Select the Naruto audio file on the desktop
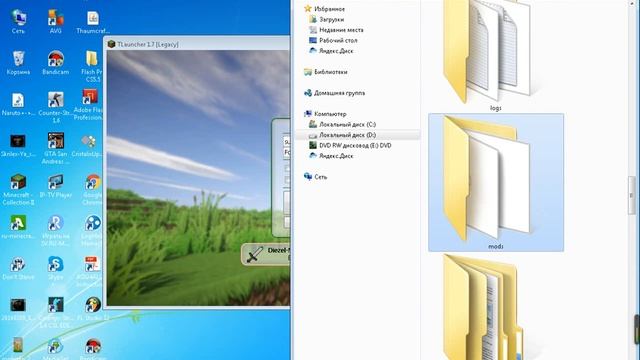Viewport: 640px width, 360px height. click(x=18, y=104)
